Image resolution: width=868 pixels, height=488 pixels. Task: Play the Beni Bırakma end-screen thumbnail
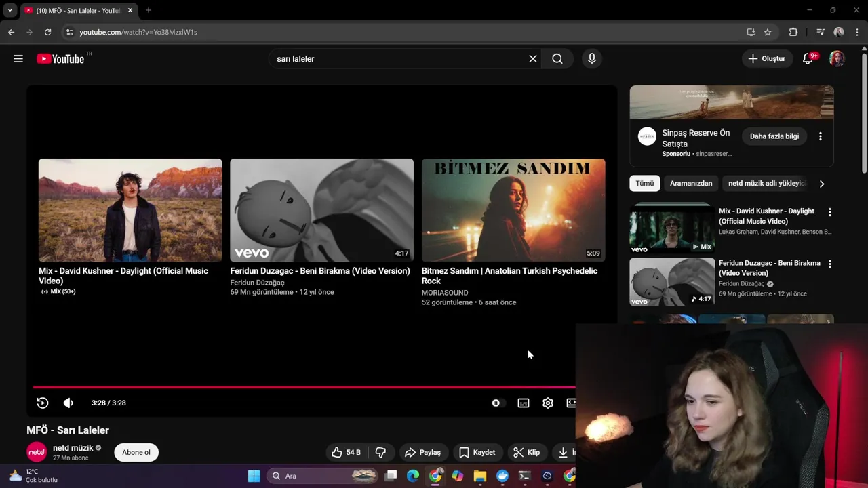click(321, 210)
